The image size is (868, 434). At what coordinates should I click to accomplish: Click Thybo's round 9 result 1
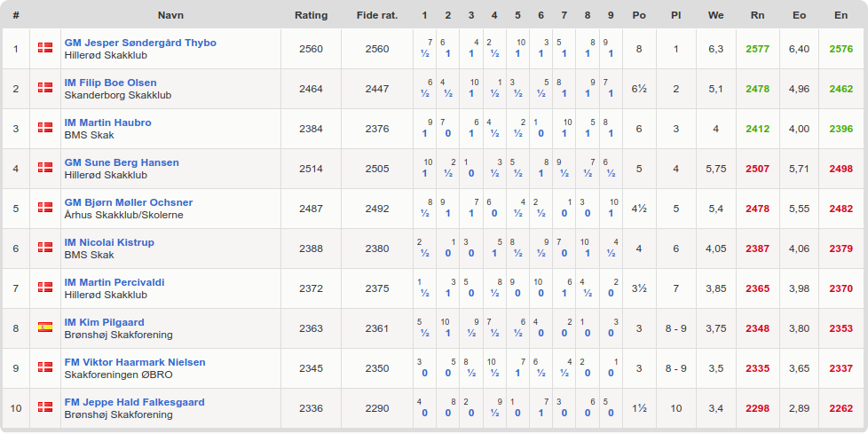pyautogui.click(x=611, y=54)
